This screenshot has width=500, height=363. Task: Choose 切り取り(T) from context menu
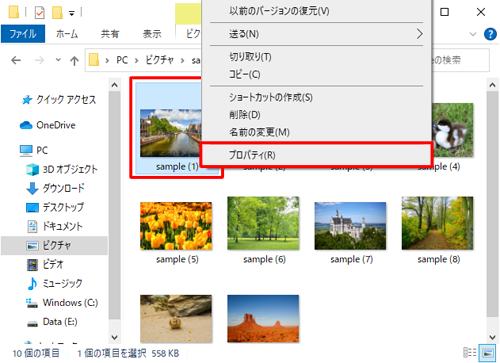[x=316, y=57]
